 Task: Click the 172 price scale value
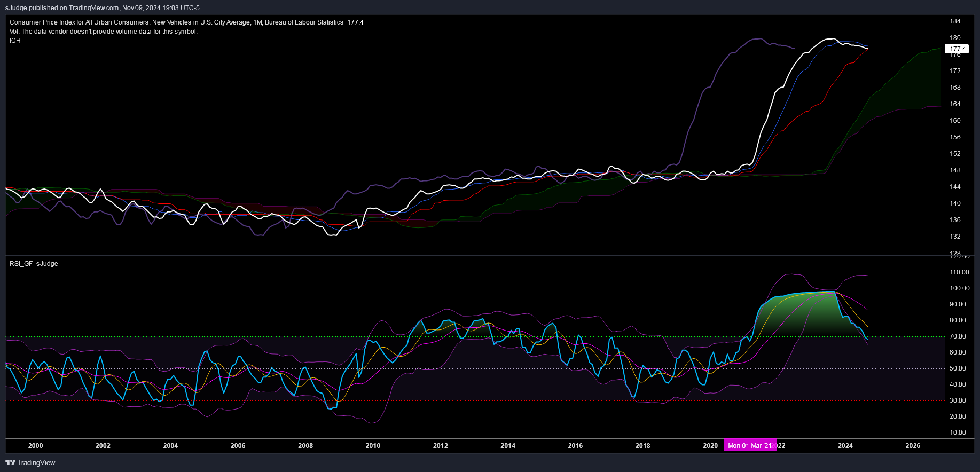[955, 71]
